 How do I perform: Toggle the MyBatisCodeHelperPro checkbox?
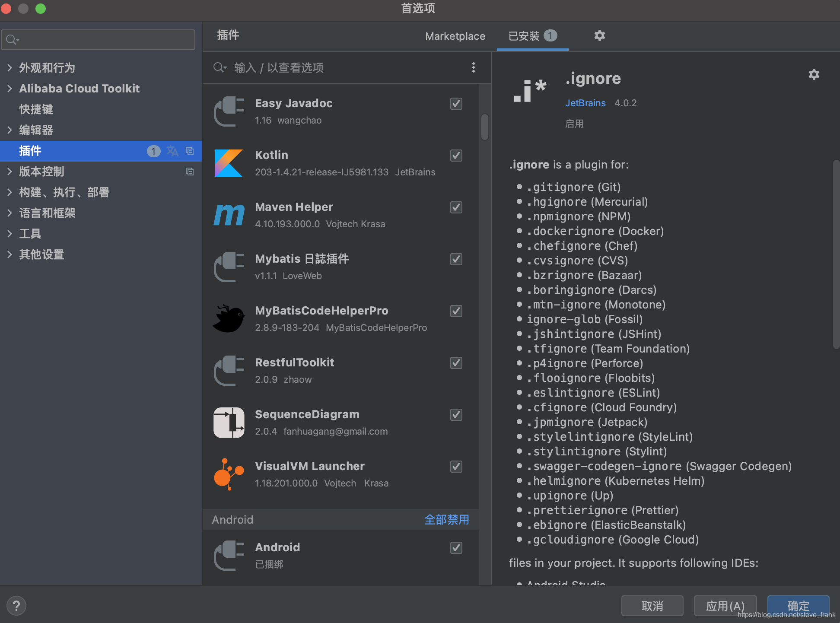coord(456,311)
